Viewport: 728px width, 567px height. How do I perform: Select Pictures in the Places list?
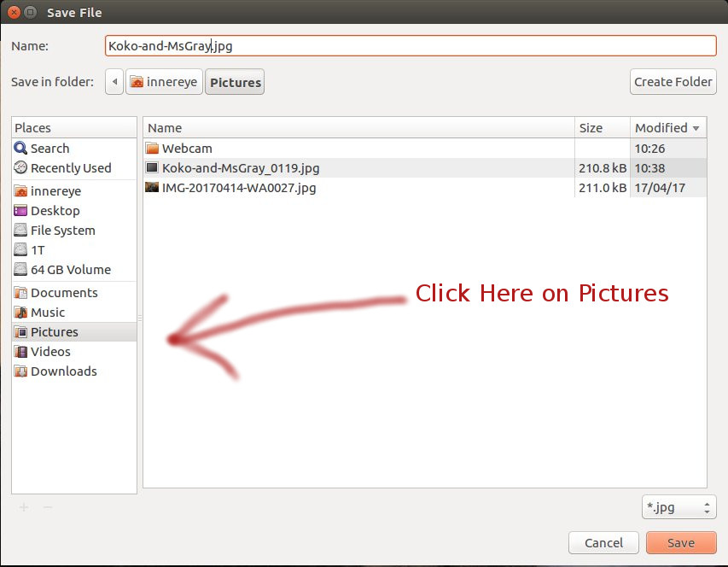click(54, 331)
